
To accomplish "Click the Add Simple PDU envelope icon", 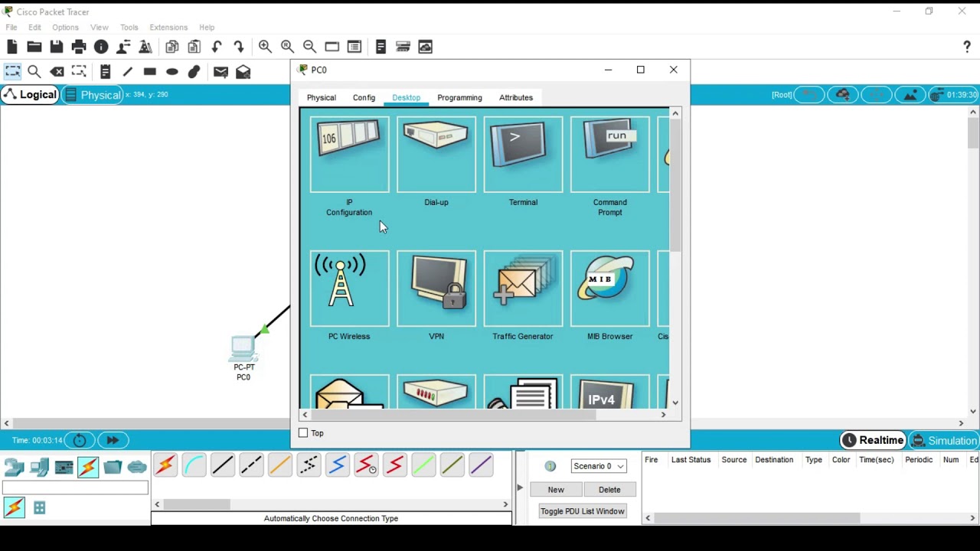I will (x=220, y=72).
